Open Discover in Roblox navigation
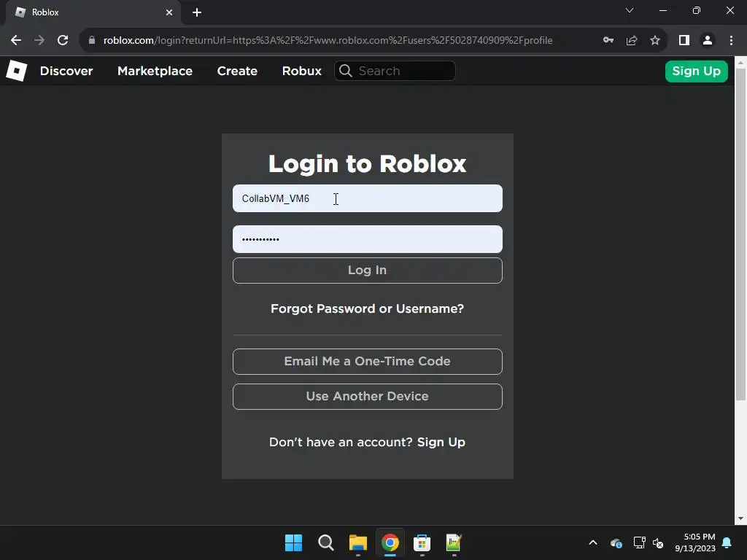The height and width of the screenshot is (560, 747). tap(66, 71)
